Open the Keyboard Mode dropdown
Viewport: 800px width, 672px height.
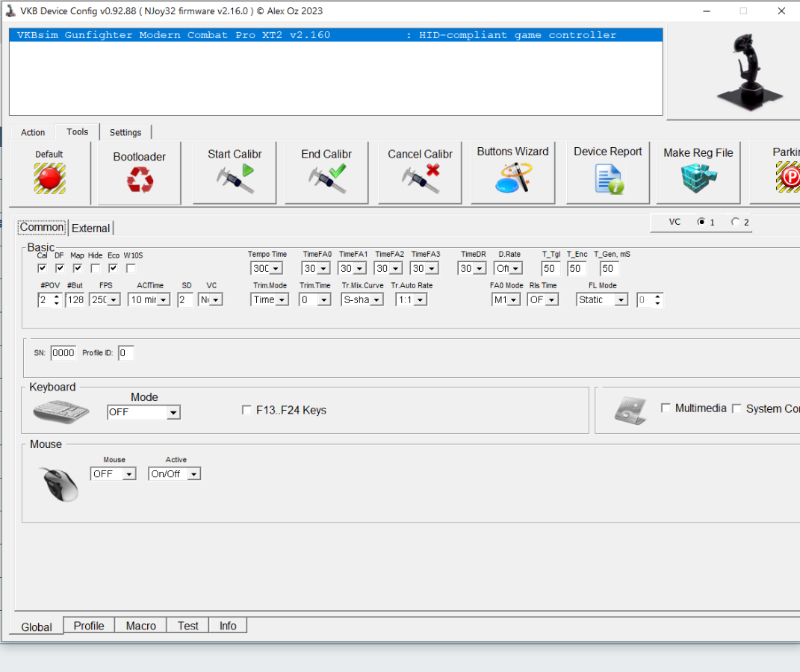(173, 412)
